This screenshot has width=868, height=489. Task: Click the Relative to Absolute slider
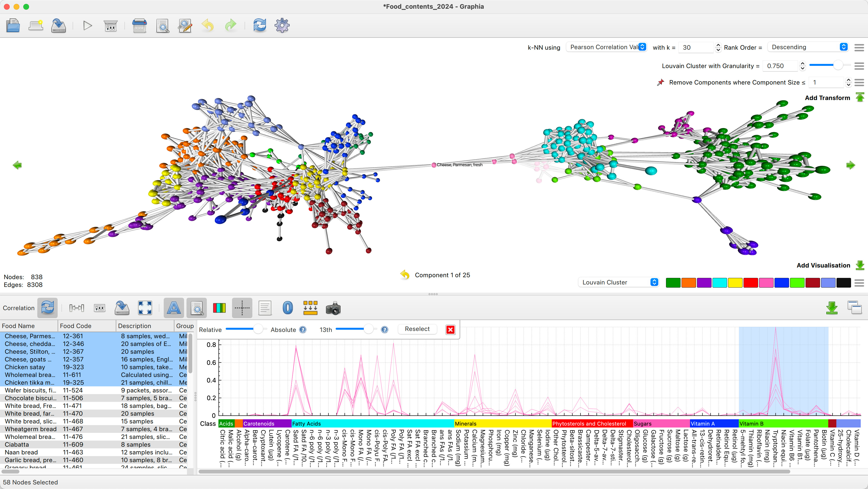(x=246, y=329)
